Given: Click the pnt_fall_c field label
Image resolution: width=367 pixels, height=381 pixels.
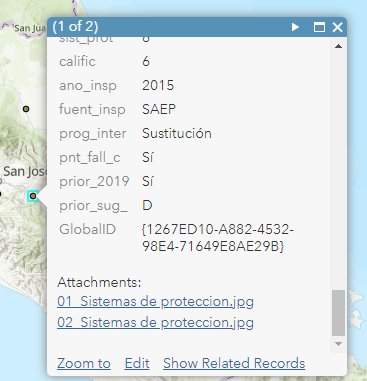Looking at the screenshot, I should 90,158.
